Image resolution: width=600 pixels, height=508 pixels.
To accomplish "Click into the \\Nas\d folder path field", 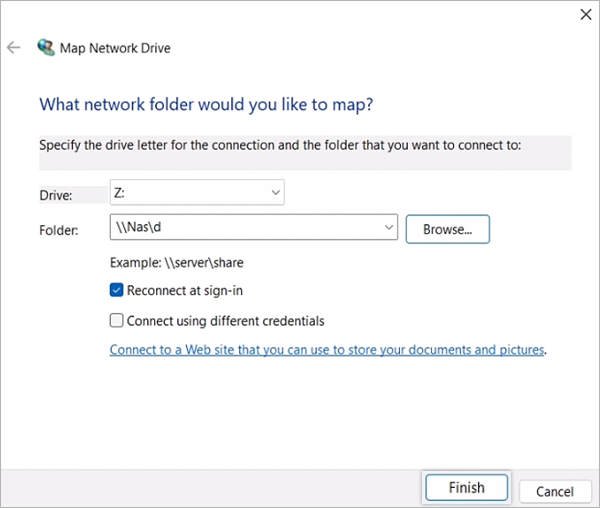I will 245,228.
